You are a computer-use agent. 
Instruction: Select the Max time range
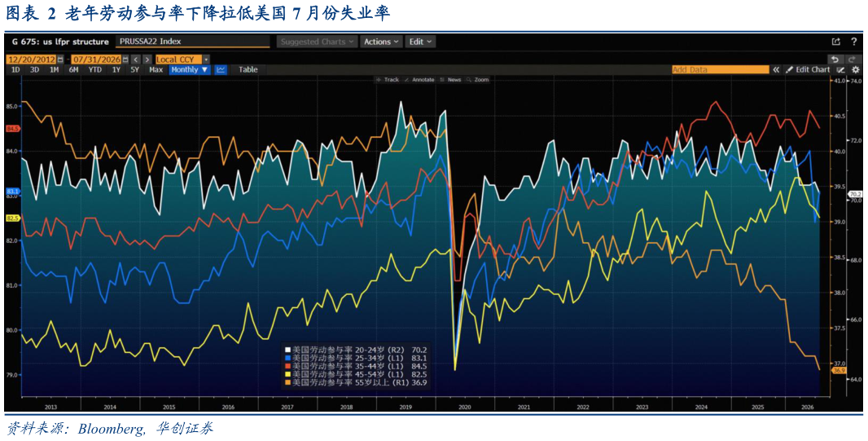point(156,70)
